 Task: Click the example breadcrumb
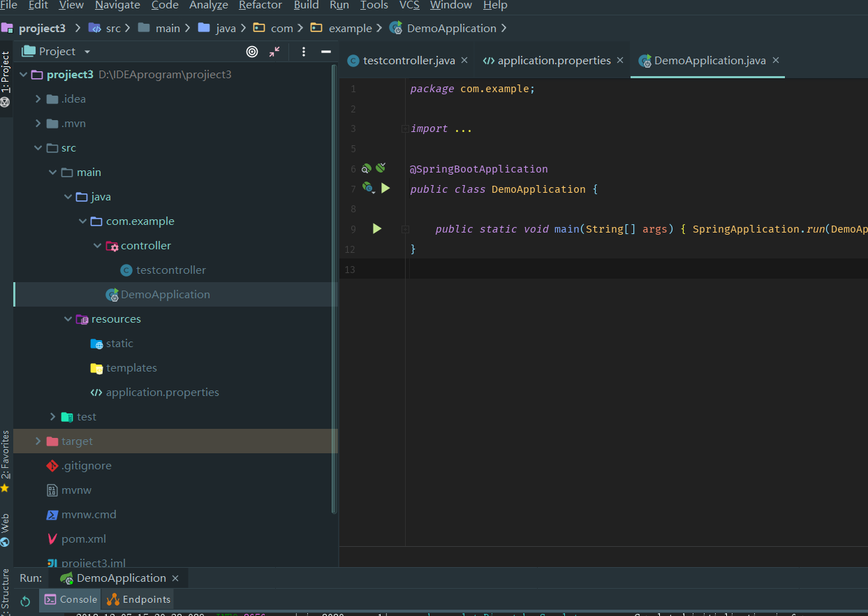pos(341,28)
